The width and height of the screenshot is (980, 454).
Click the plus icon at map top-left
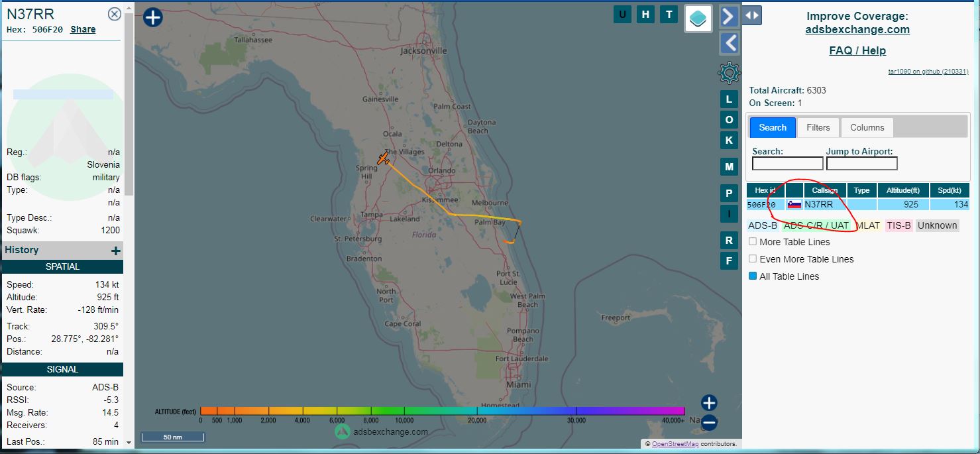153,17
